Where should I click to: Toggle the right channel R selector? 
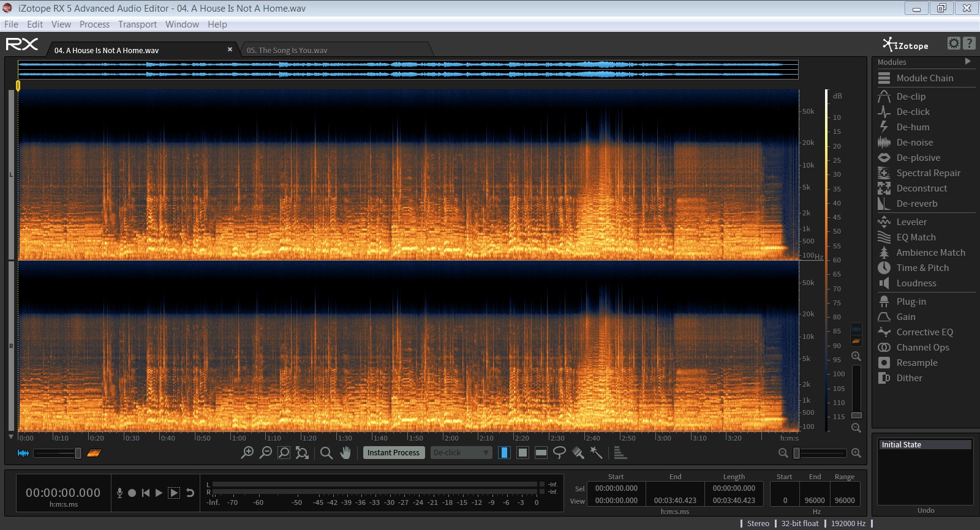coord(11,346)
